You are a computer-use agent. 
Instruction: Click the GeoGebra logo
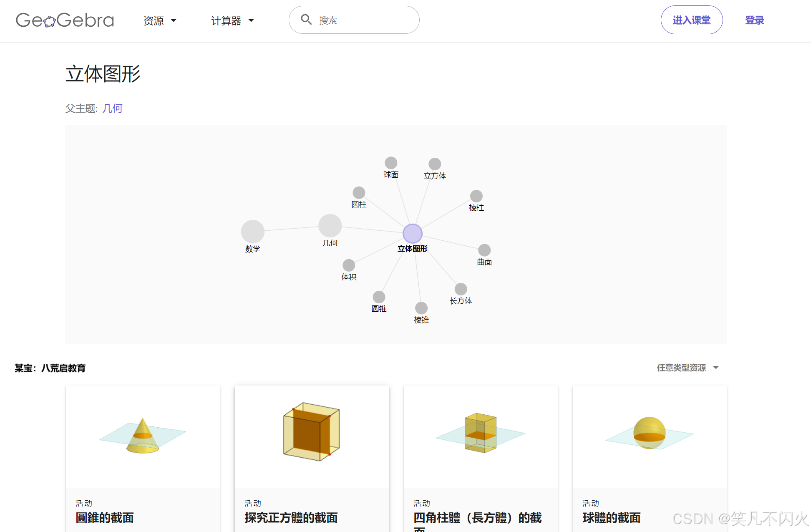point(65,20)
